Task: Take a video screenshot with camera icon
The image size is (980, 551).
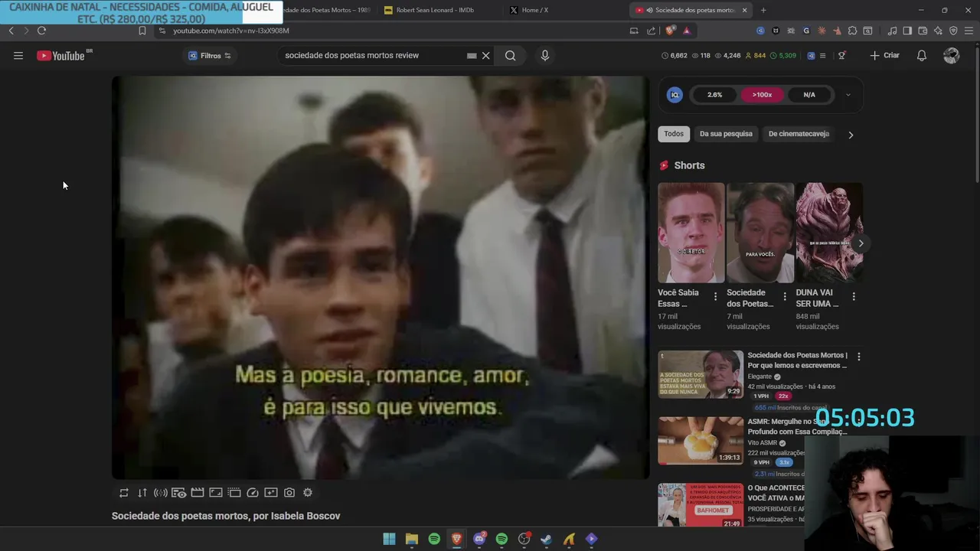Action: [x=289, y=493]
